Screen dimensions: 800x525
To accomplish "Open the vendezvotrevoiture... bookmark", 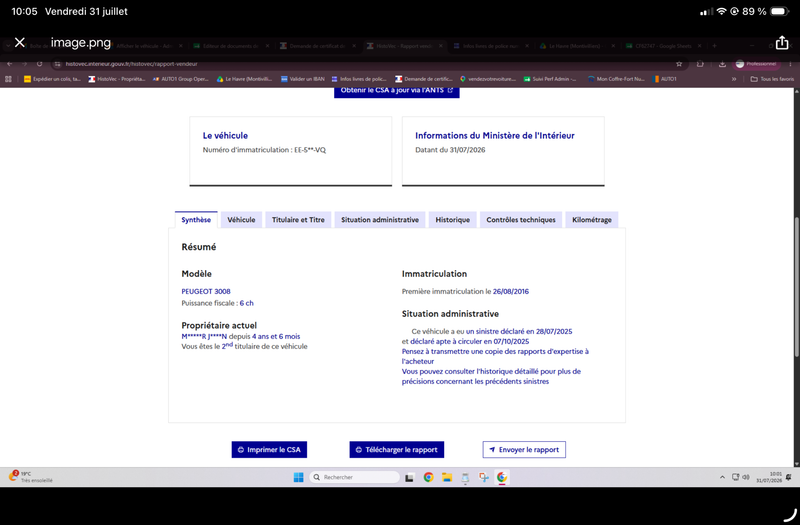I will click(x=488, y=79).
